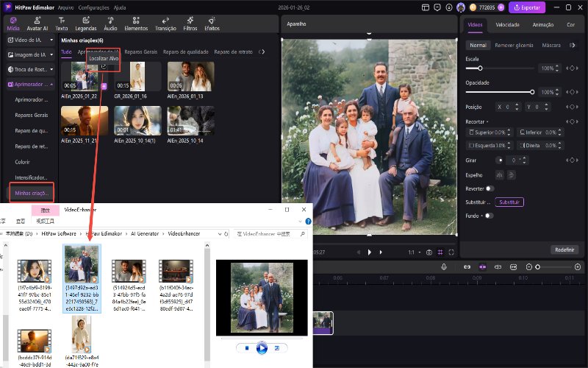Toggle the Reverter switch

point(490,188)
